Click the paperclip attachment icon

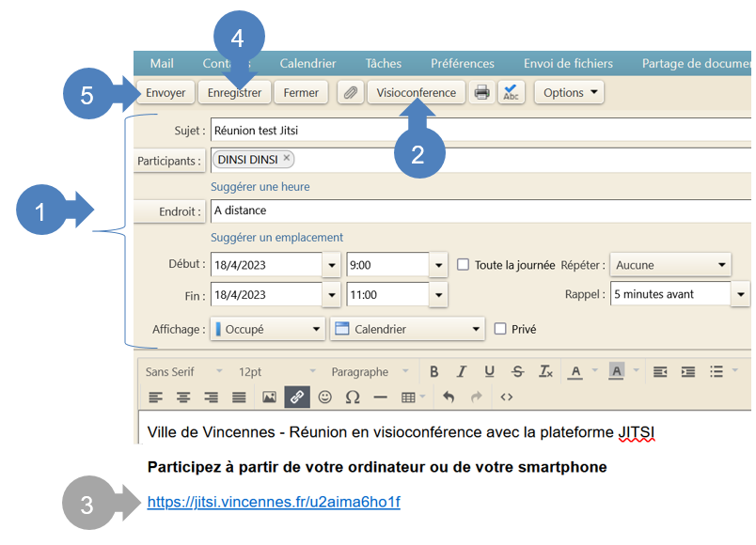pyautogui.click(x=350, y=92)
